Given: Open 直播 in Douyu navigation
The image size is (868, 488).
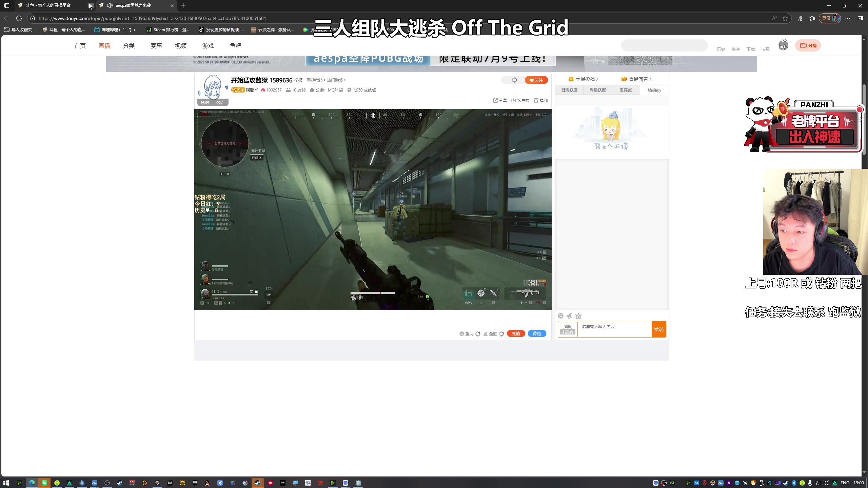Looking at the screenshot, I should [104, 46].
